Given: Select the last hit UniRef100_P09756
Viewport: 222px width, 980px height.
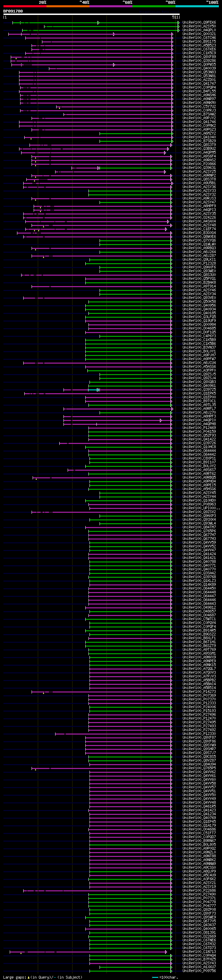Looking at the screenshot, I should coord(199,971).
